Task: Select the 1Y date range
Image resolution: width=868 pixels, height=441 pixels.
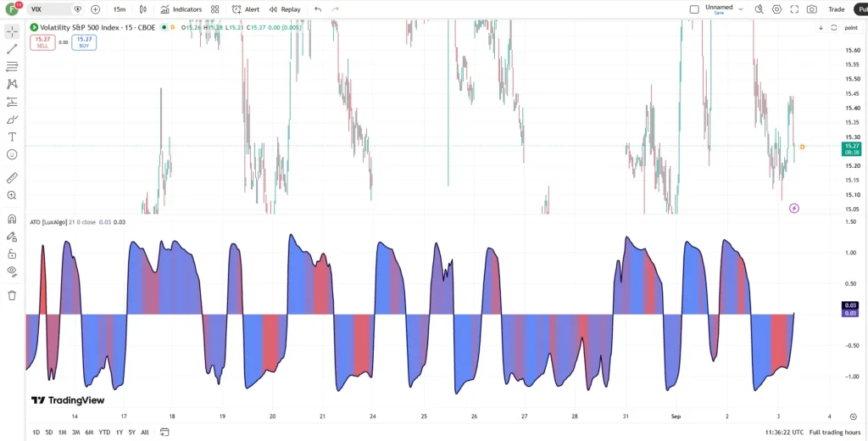Action: pyautogui.click(x=119, y=433)
